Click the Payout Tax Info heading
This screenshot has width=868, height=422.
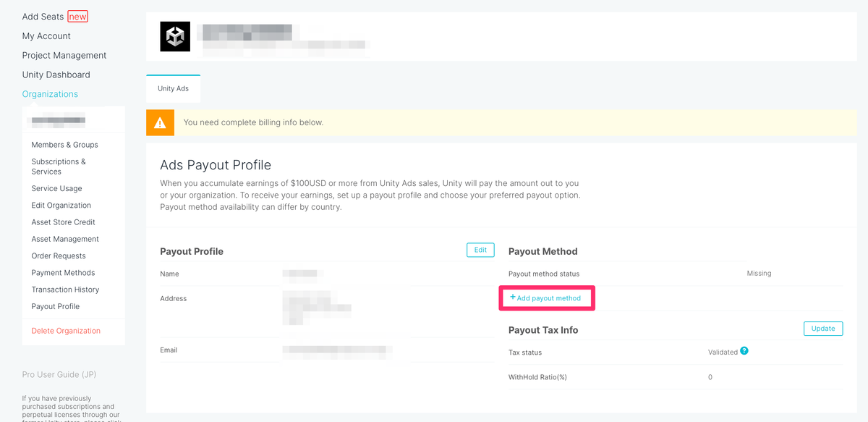(x=543, y=330)
